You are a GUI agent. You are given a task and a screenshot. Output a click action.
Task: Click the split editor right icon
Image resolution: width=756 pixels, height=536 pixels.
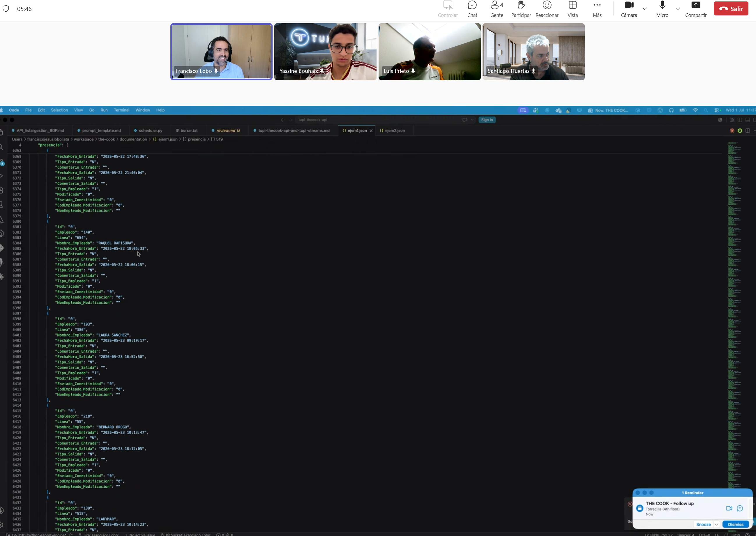pyautogui.click(x=748, y=131)
